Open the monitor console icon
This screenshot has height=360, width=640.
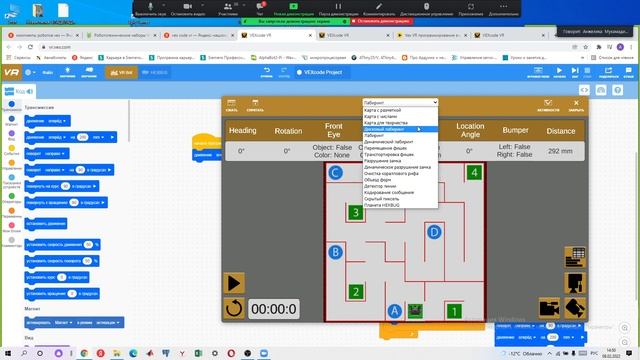coord(601,90)
